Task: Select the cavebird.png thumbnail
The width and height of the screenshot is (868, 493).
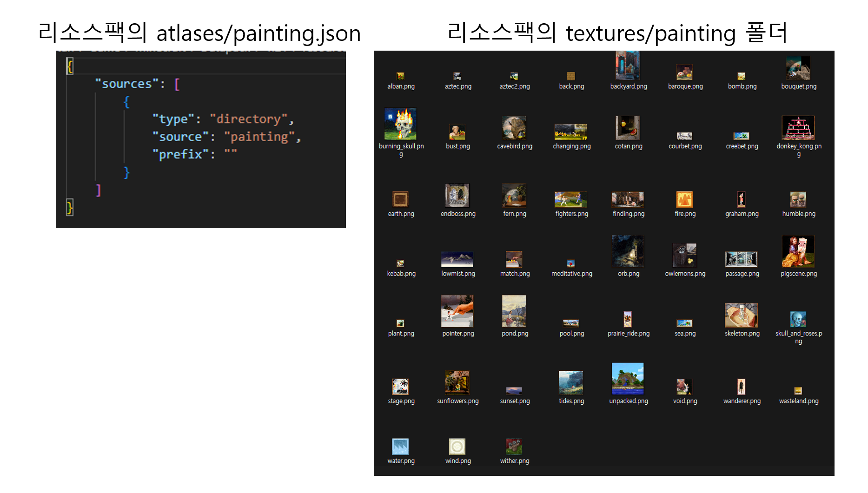Action: click(x=514, y=128)
